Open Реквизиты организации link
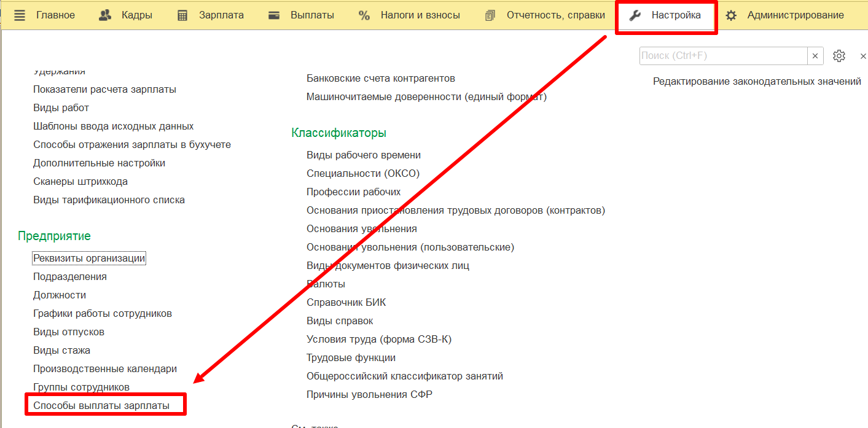 89,258
